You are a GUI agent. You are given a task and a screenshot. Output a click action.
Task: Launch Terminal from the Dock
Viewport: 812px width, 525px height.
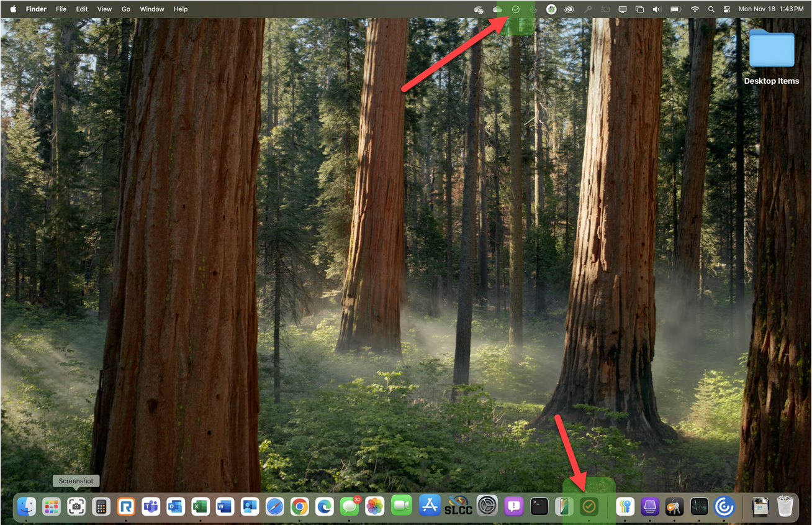[x=539, y=506]
